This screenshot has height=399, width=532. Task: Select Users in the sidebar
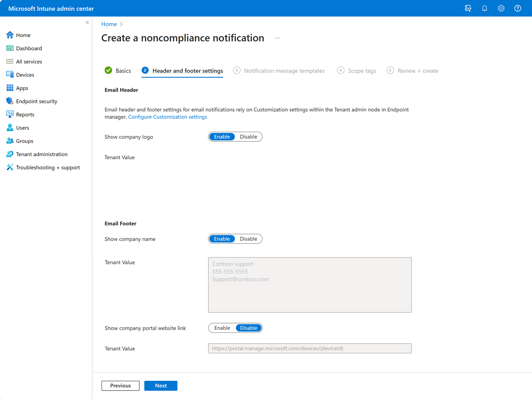tap(22, 128)
